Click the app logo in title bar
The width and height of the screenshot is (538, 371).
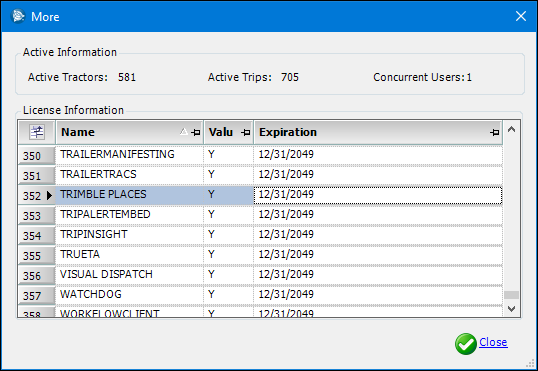(x=18, y=16)
